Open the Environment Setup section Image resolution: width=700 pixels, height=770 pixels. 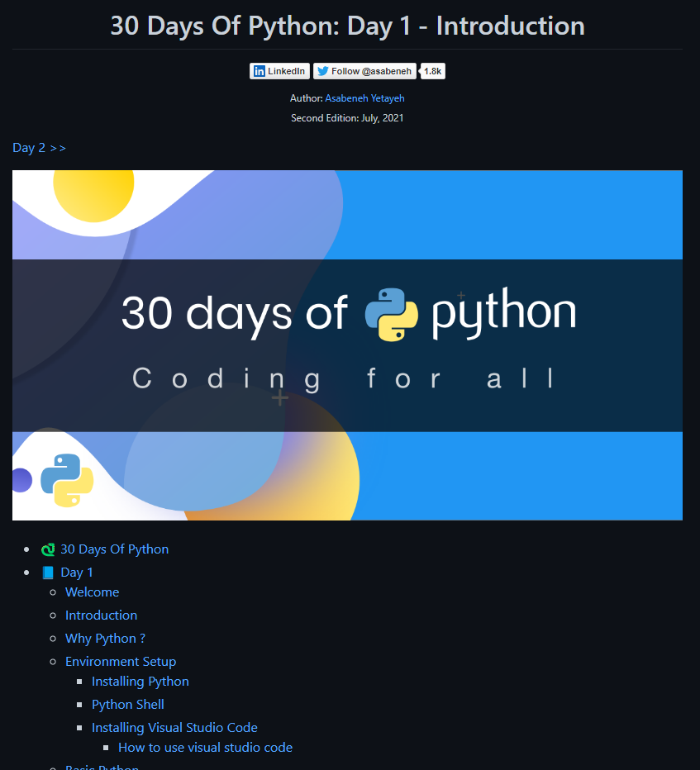coord(121,661)
